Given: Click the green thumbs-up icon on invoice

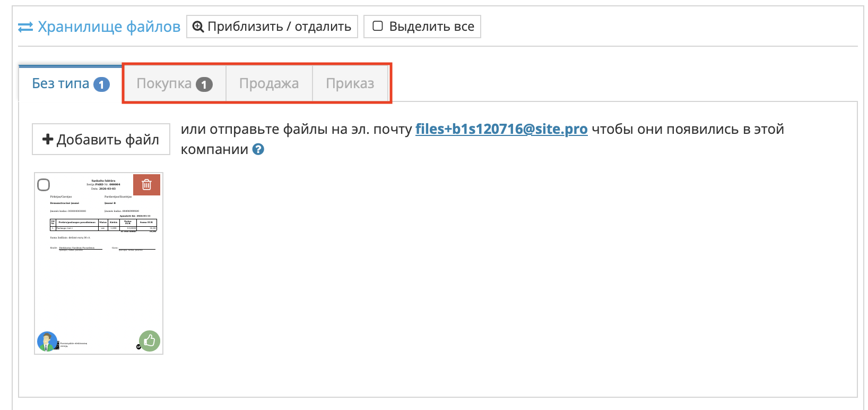Looking at the screenshot, I should (x=150, y=341).
